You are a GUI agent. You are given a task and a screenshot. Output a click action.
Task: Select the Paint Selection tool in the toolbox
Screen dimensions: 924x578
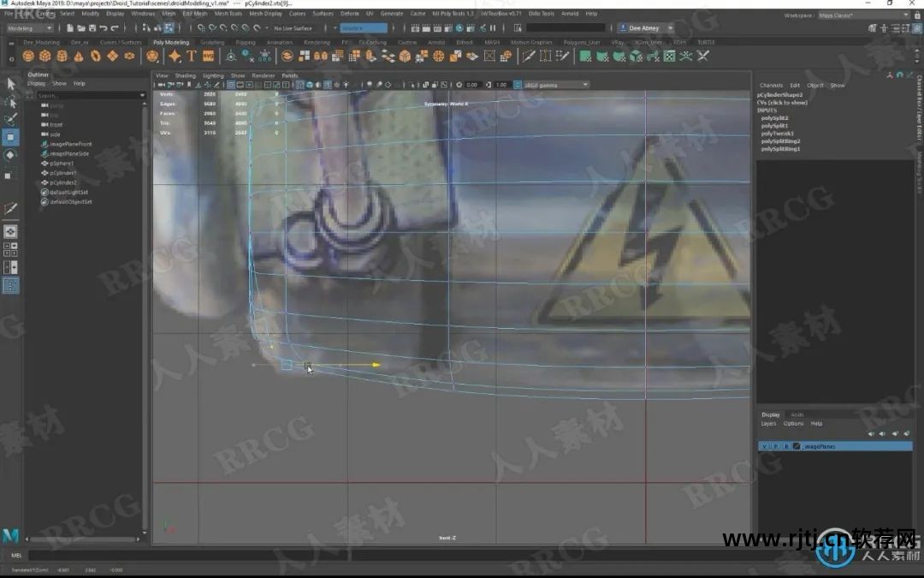[10, 120]
